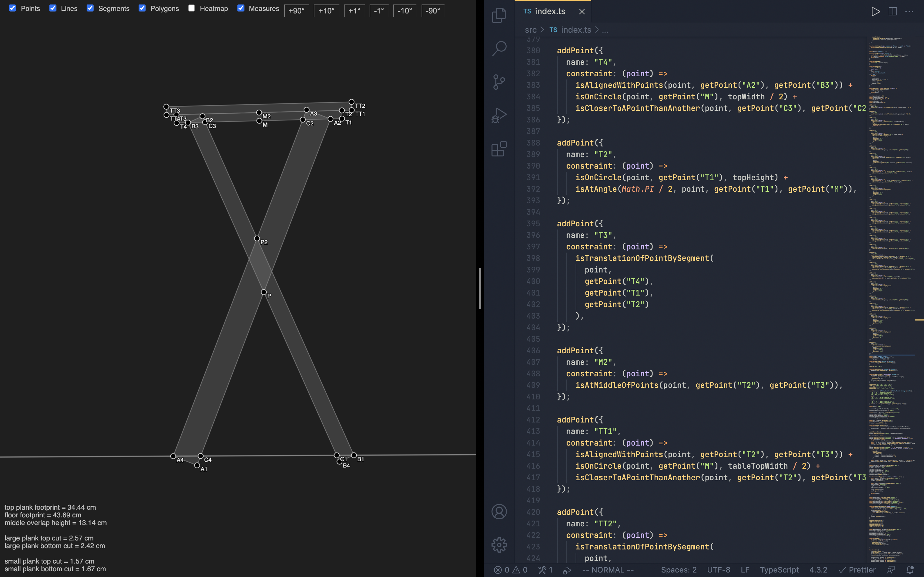Click the src breadcrumb item

[x=530, y=30]
